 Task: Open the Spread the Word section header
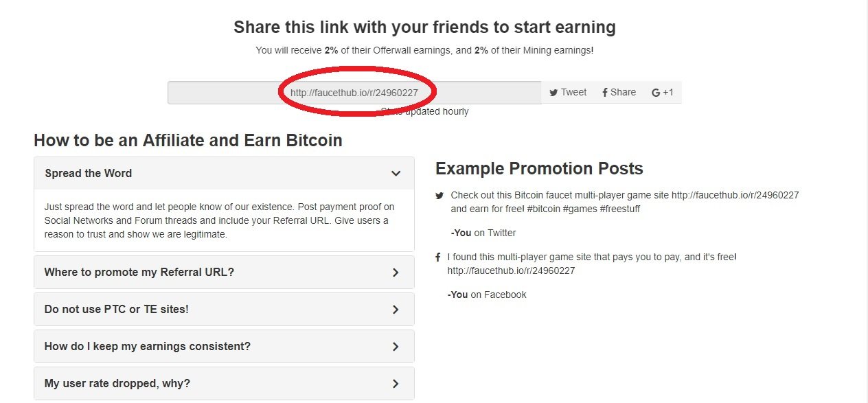point(89,174)
